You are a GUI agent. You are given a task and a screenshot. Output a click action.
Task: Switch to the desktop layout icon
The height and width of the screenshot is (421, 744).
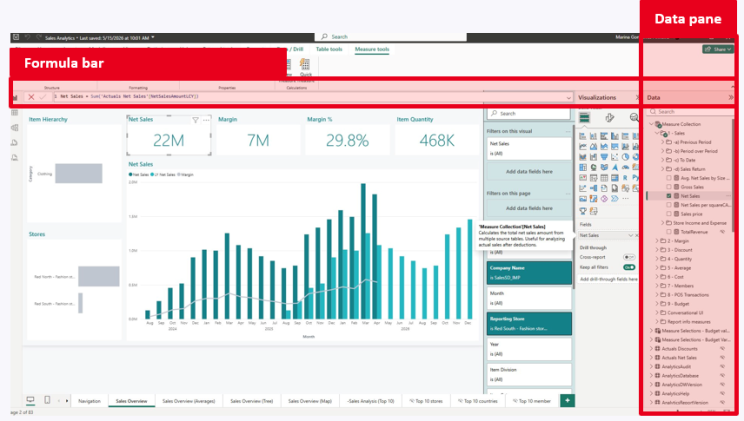click(x=30, y=400)
